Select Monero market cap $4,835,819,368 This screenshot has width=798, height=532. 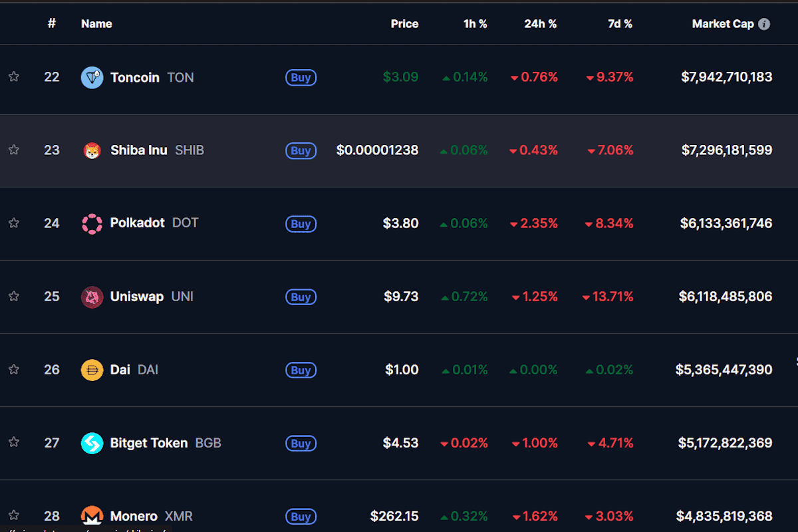point(724,516)
